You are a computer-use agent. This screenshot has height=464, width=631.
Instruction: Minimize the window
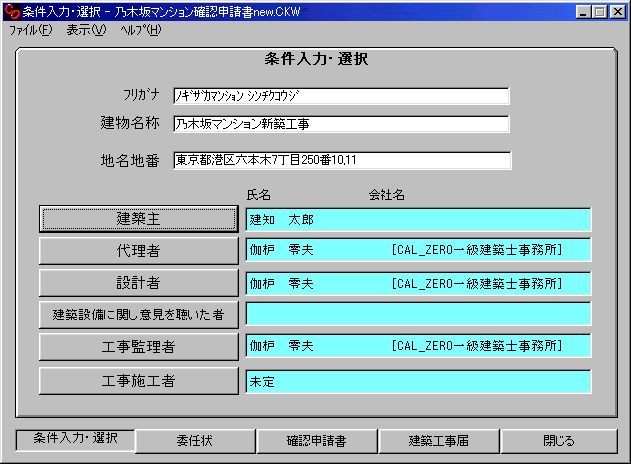tap(583, 12)
